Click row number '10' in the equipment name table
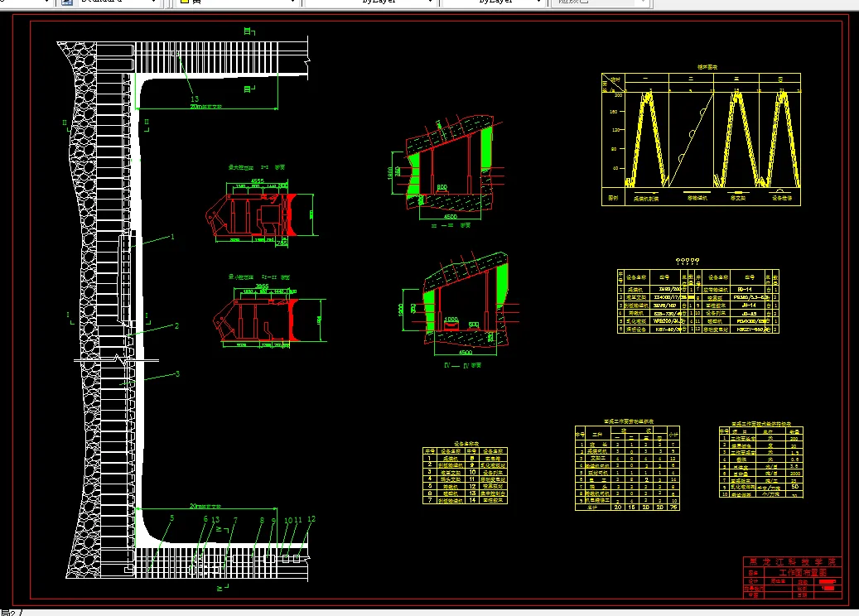859x616 pixels. click(x=472, y=471)
